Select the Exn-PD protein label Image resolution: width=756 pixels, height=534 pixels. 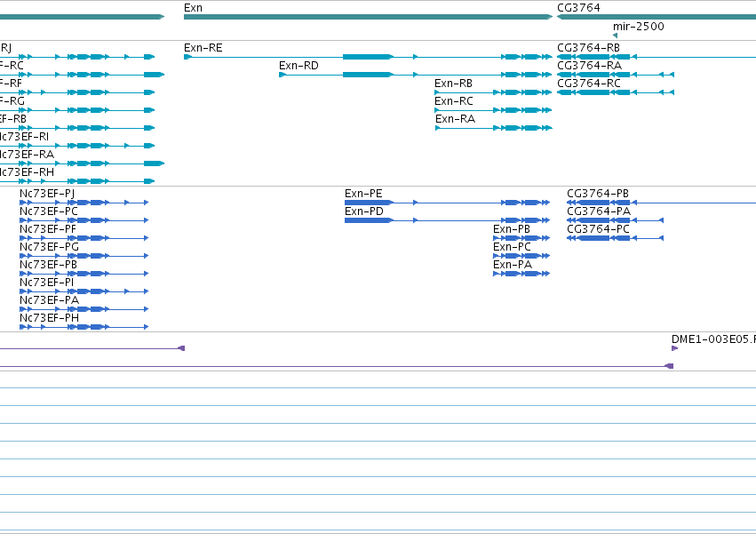pyautogui.click(x=364, y=211)
